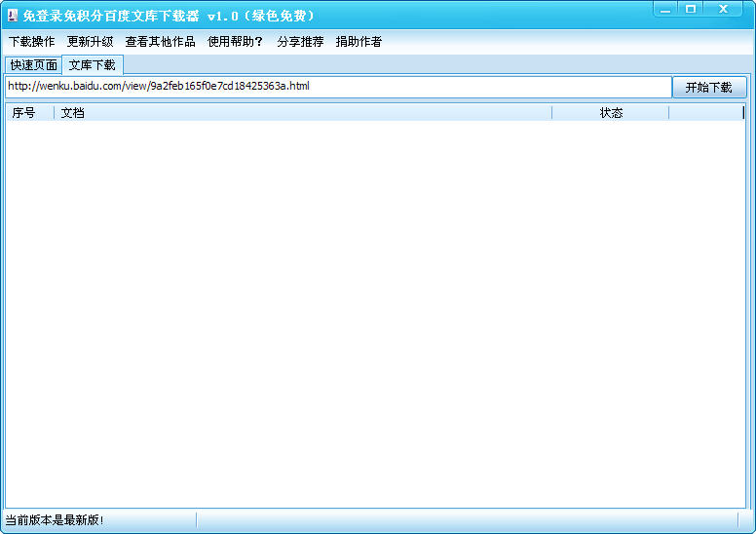Click the app icon in title bar
756x534 pixels.
[x=13, y=16]
